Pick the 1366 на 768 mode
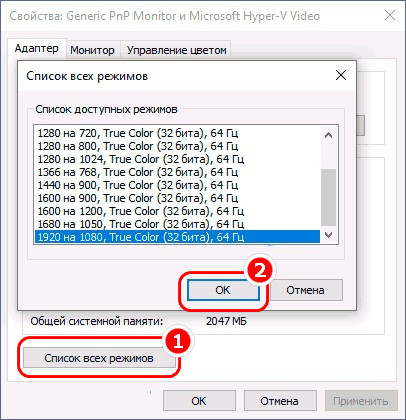Screen dimensions: 406x420 tap(177, 172)
